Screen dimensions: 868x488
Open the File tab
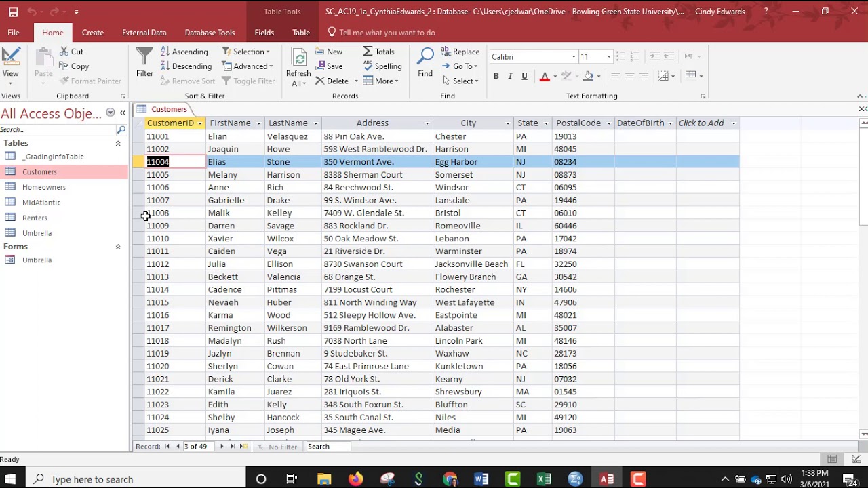tap(14, 33)
